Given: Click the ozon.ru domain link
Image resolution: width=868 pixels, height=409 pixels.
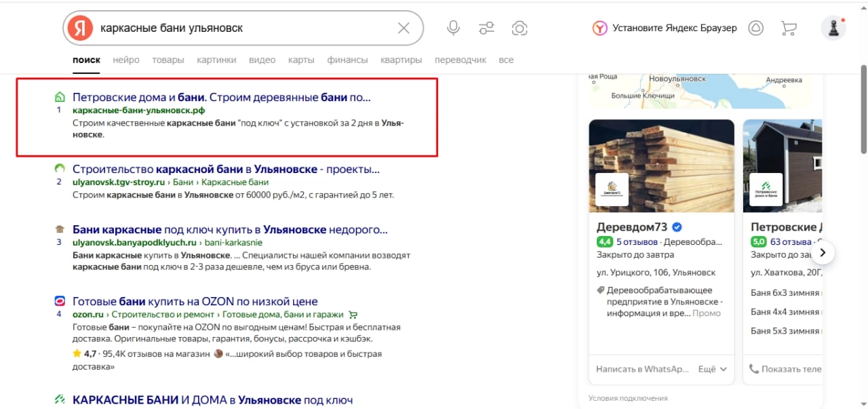Looking at the screenshot, I should [87, 315].
